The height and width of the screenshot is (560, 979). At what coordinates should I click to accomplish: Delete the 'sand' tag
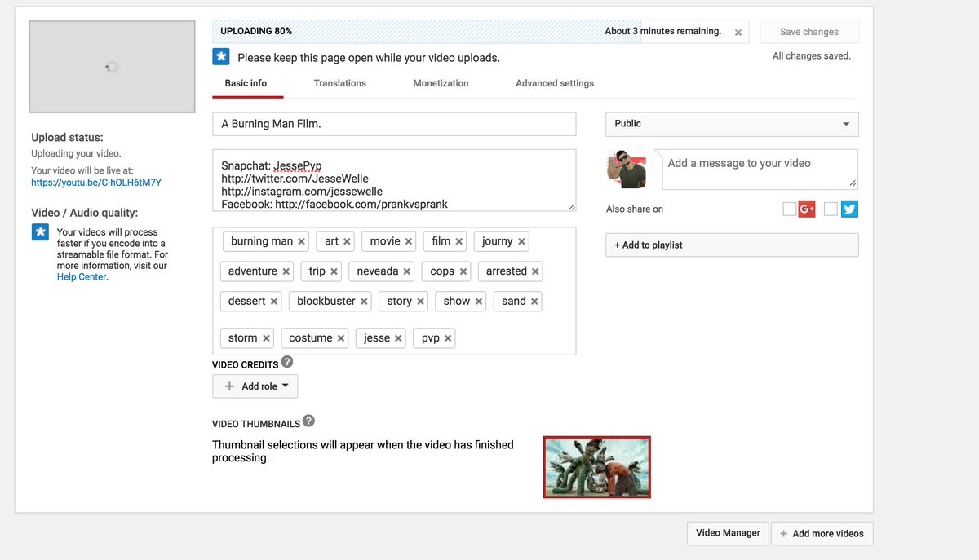click(x=534, y=302)
